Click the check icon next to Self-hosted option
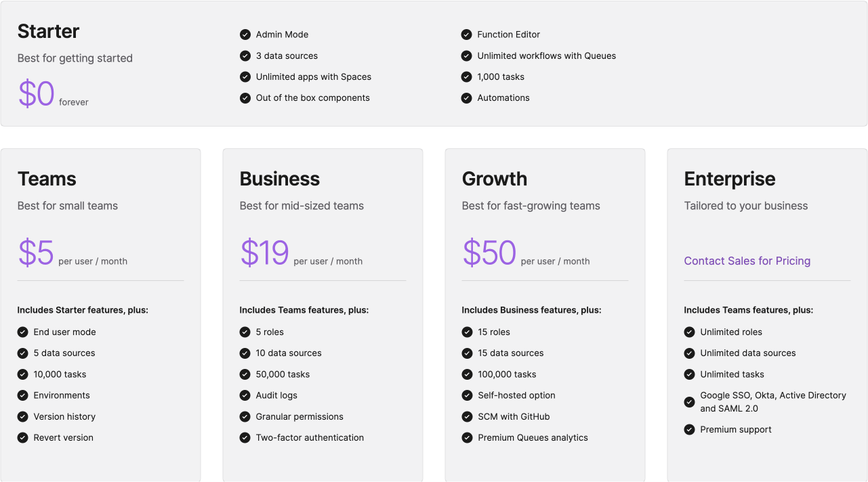 (x=468, y=395)
